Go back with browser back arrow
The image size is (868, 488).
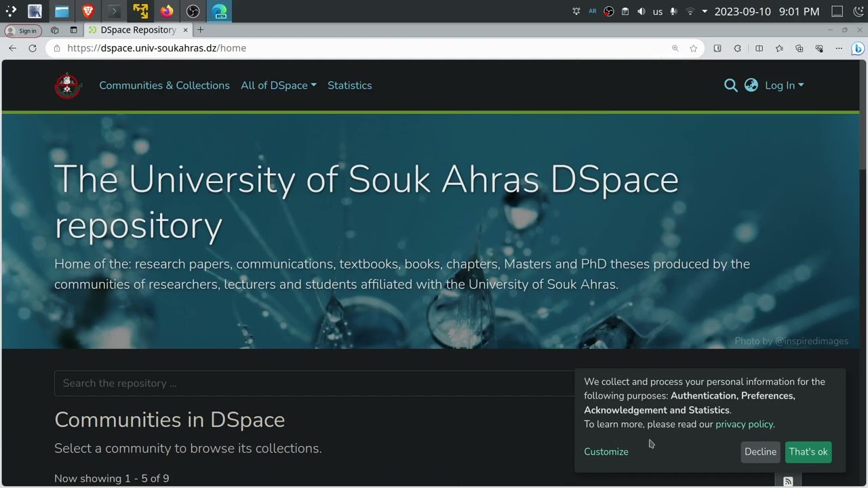(12, 48)
